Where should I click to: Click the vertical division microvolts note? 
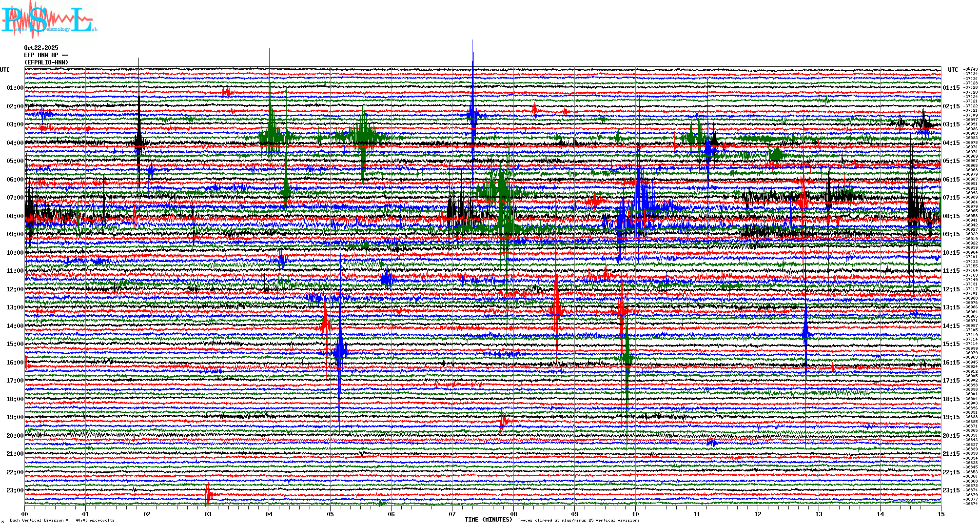[x=62, y=520]
